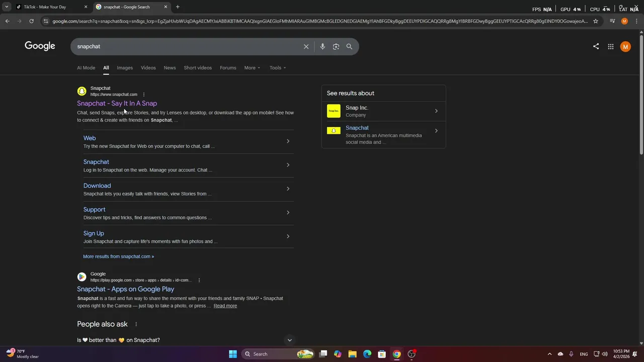Screen dimensions: 644x362
Task: Expand the Tools dropdown
Action: point(277,68)
